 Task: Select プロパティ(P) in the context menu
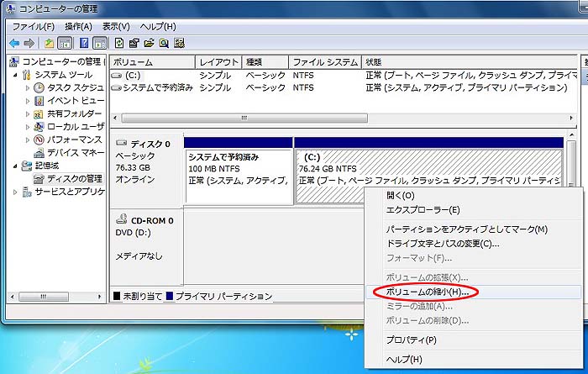tap(411, 340)
